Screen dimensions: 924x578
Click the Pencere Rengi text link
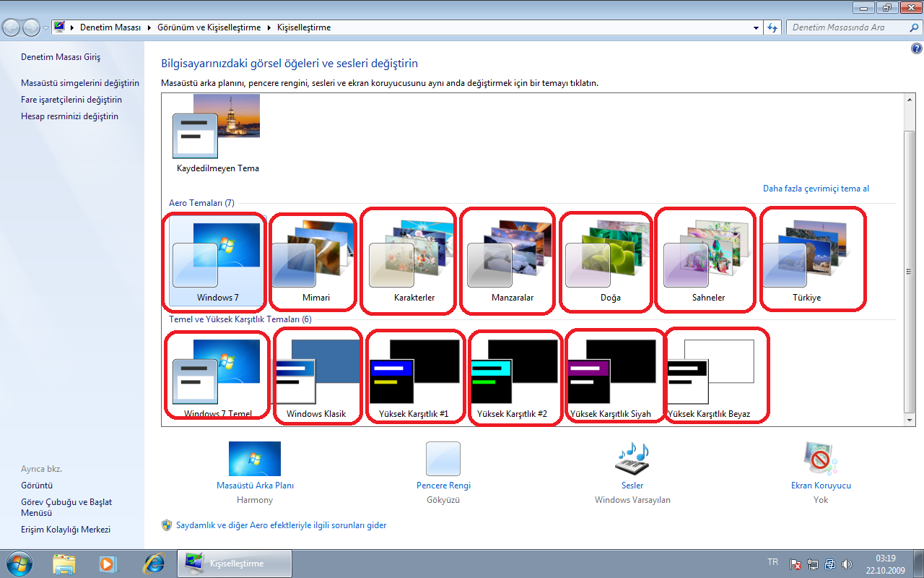coord(443,486)
